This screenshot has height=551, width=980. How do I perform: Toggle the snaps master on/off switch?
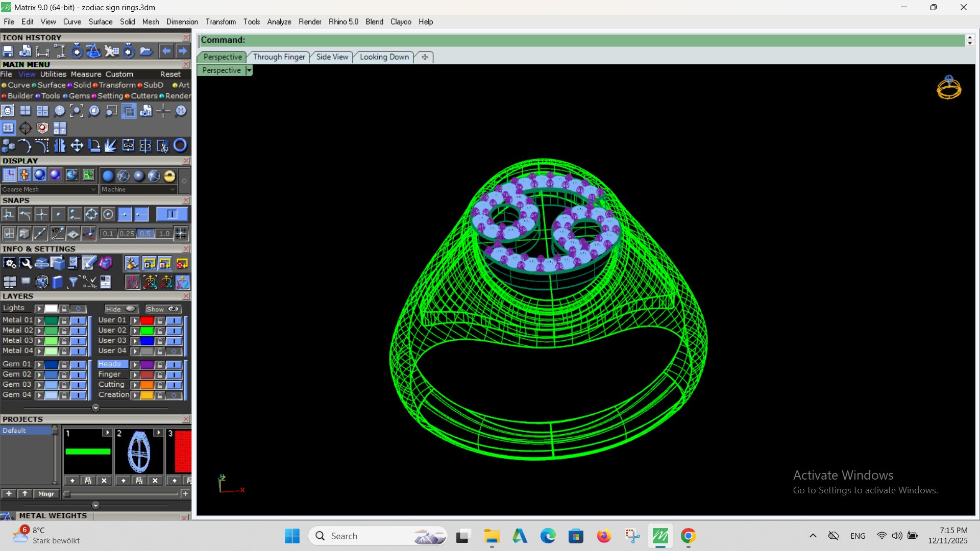click(x=172, y=214)
